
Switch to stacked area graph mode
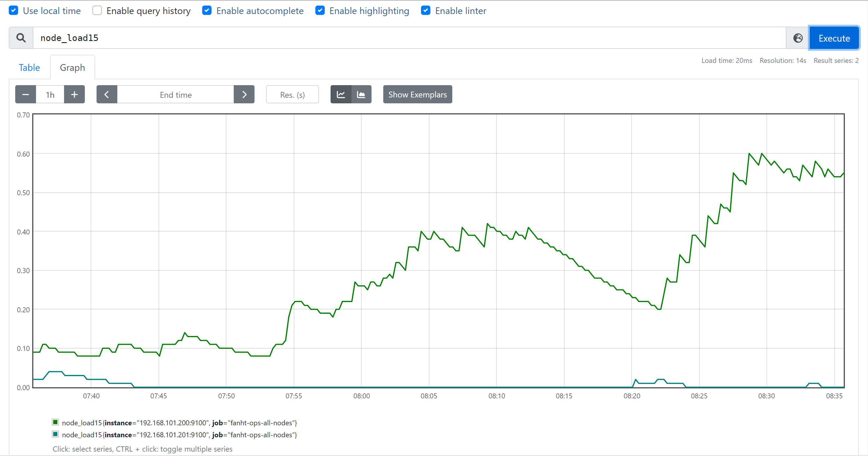coord(361,94)
